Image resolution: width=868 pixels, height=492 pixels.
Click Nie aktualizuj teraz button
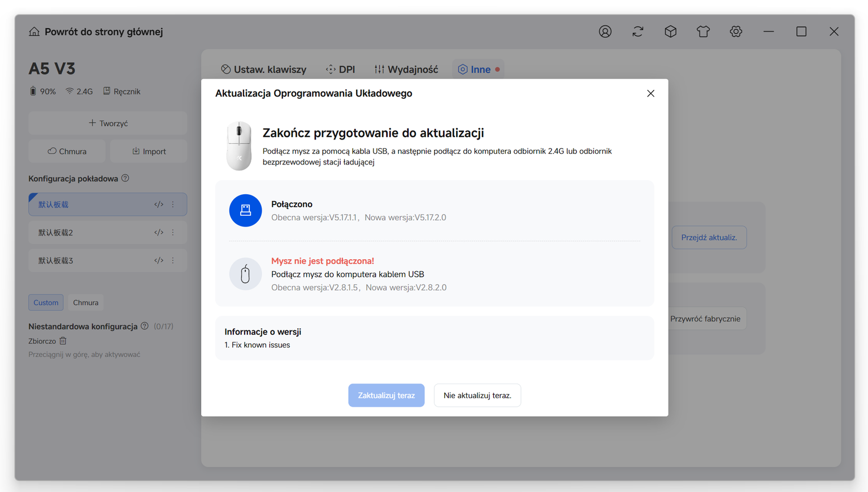pyautogui.click(x=478, y=395)
